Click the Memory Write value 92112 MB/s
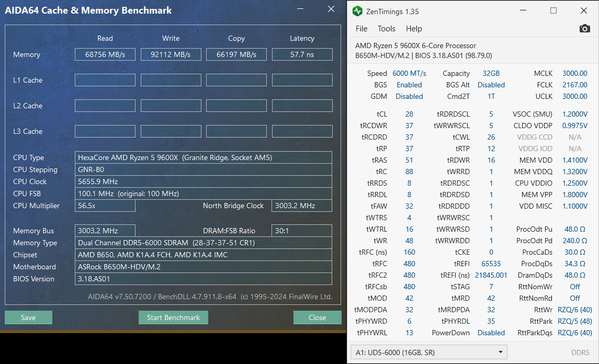The height and width of the screenshot is (364, 599). tap(171, 54)
